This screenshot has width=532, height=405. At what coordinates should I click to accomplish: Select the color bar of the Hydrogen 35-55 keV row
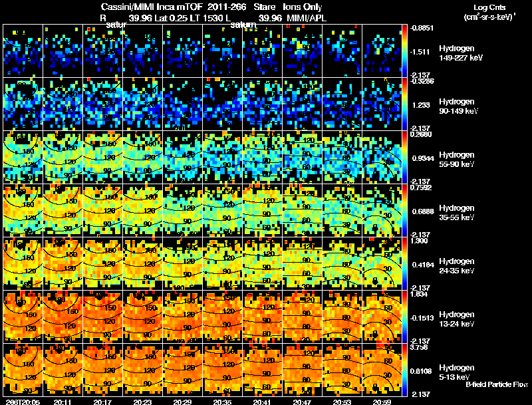404,211
